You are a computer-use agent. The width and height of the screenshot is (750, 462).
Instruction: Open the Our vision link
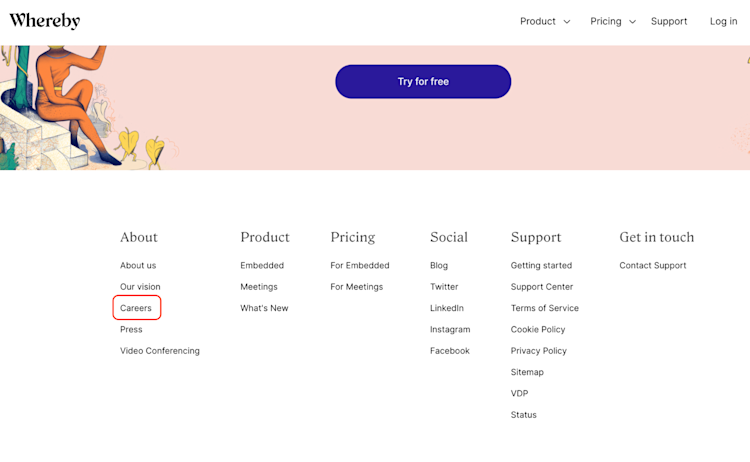140,287
